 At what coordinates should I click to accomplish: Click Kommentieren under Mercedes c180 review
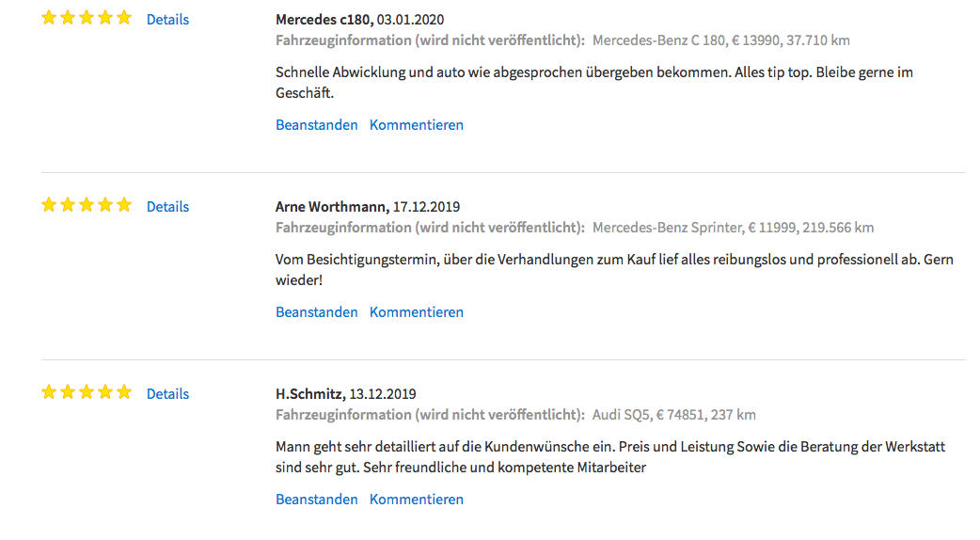[x=417, y=125]
